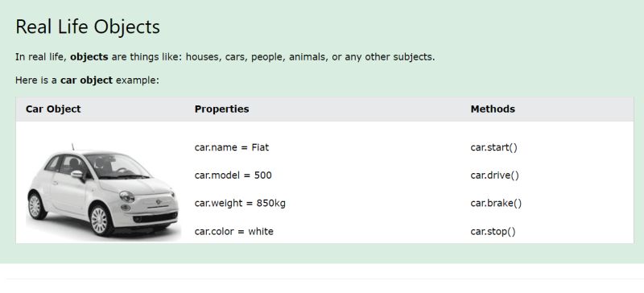The image size is (644, 293).
Task: Select the 'Methods' column header
Action: point(493,109)
